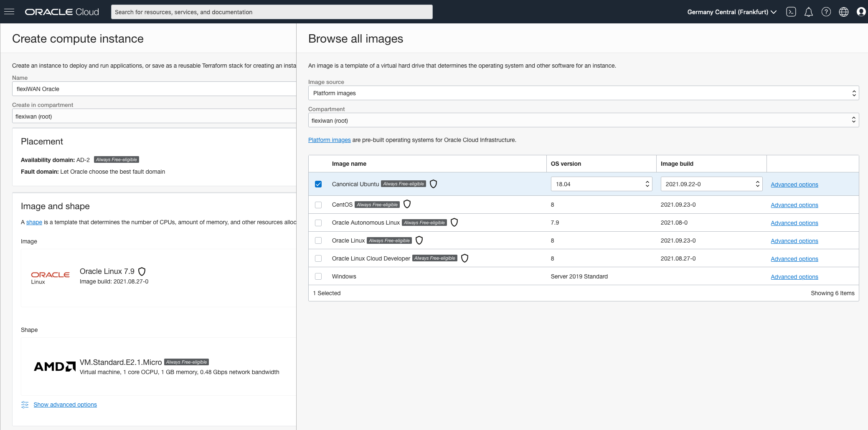This screenshot has height=430, width=868.
Task: Open the Image build 2021.09.22-0 dropdown
Action: pyautogui.click(x=711, y=184)
